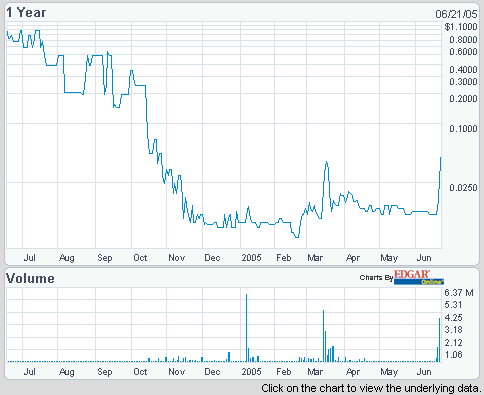Click the $1.1000 price axis label
The width and height of the screenshot is (484, 395).
pos(461,27)
